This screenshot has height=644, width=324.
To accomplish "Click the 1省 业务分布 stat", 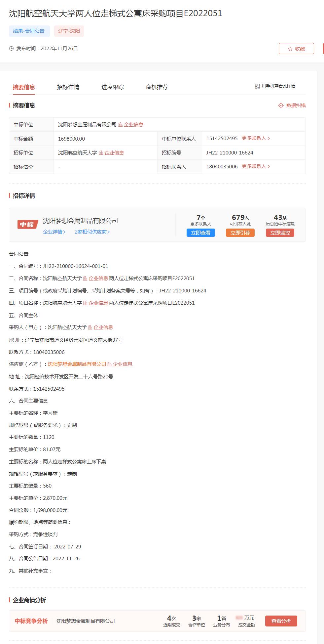I will (222, 621).
